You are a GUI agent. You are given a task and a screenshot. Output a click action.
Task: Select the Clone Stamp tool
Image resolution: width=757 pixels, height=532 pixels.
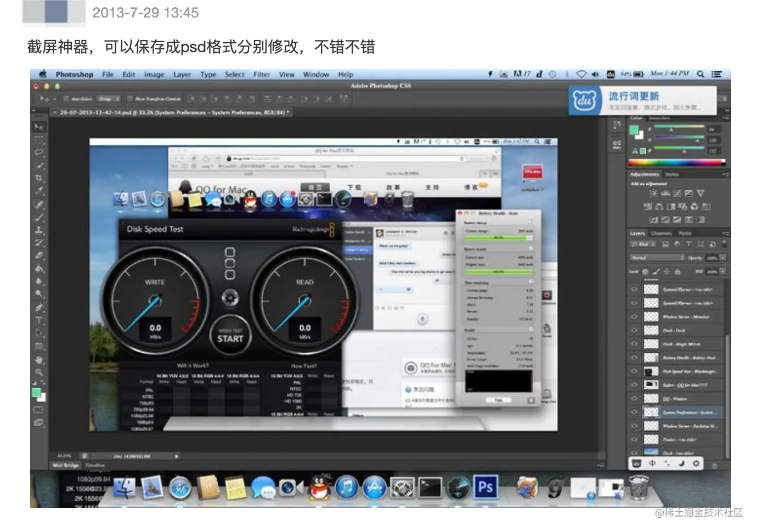(x=39, y=229)
